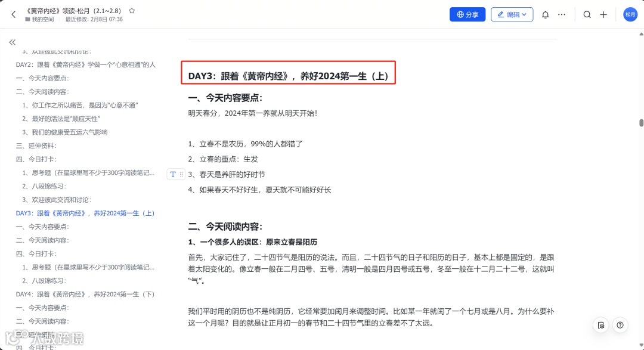Click paragraph starting 我们平时用的阴历
644x350 pixels.
point(371,317)
